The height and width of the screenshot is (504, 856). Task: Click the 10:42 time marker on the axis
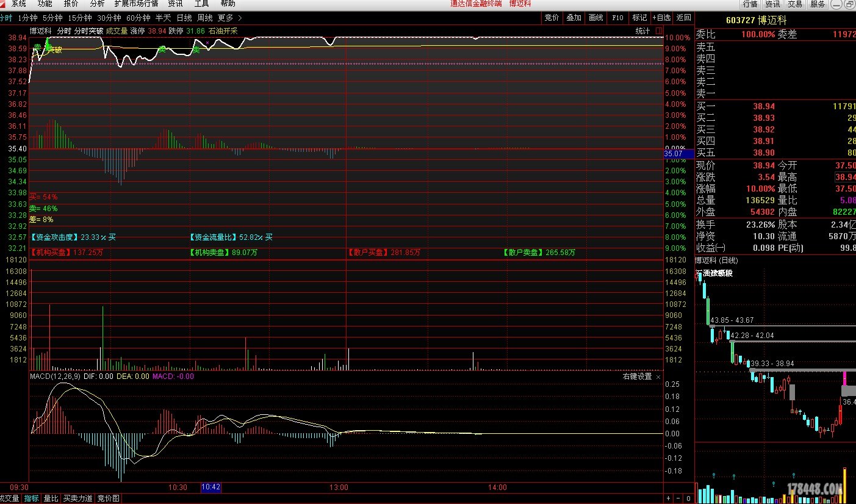click(210, 488)
